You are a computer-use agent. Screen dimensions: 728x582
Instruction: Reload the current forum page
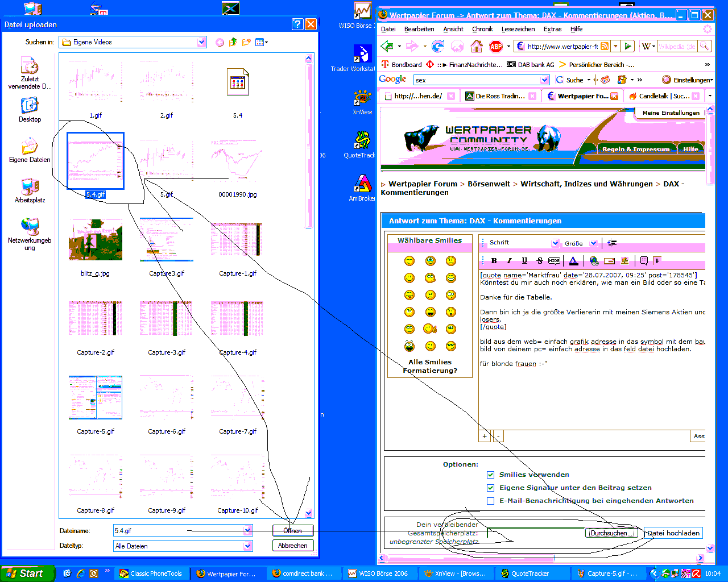click(x=437, y=46)
